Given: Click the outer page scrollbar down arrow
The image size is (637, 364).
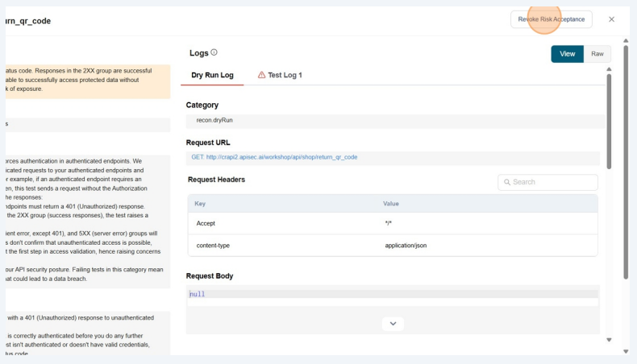Looking at the screenshot, I should point(626,351).
